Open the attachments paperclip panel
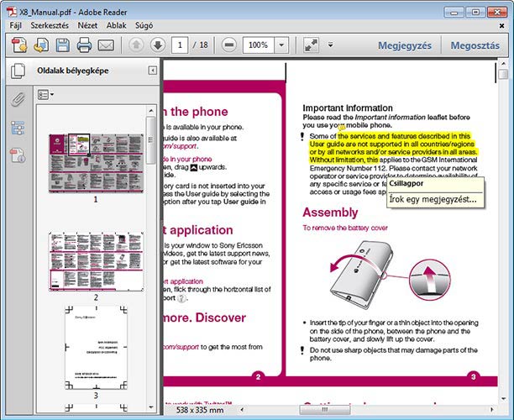The height and width of the screenshot is (420, 514). click(x=18, y=99)
